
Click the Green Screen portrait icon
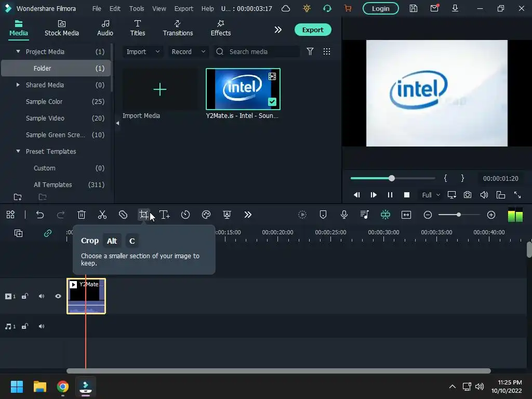[227, 215]
